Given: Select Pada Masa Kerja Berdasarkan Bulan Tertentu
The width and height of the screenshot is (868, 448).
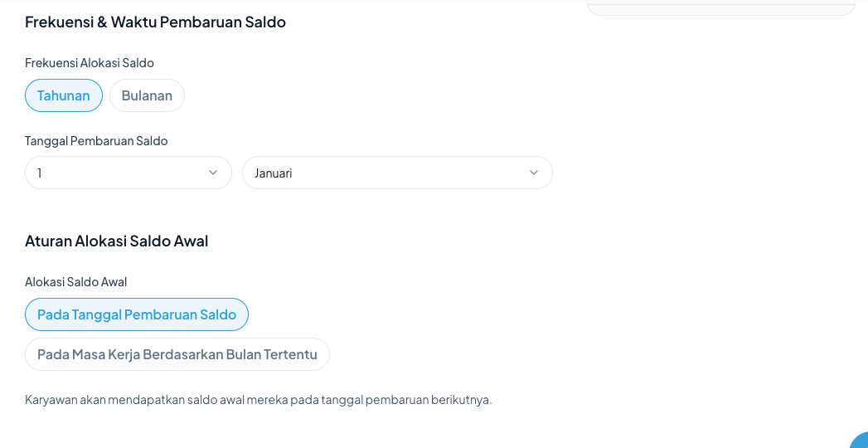Looking at the screenshot, I should click(177, 354).
